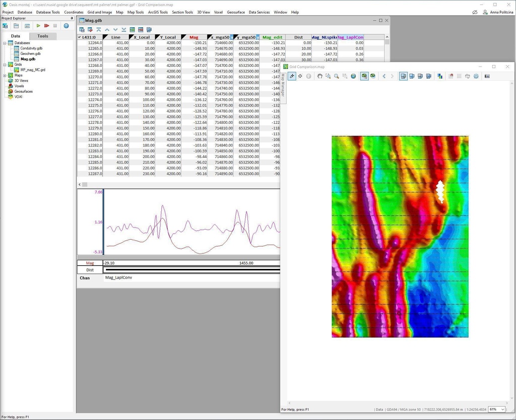Click the green Run script play icon
The image size is (516, 420).
tap(38, 26)
